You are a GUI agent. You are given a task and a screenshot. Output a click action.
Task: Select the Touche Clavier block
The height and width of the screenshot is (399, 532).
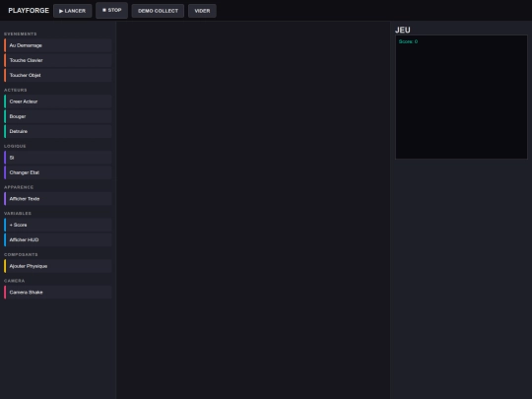(58, 60)
